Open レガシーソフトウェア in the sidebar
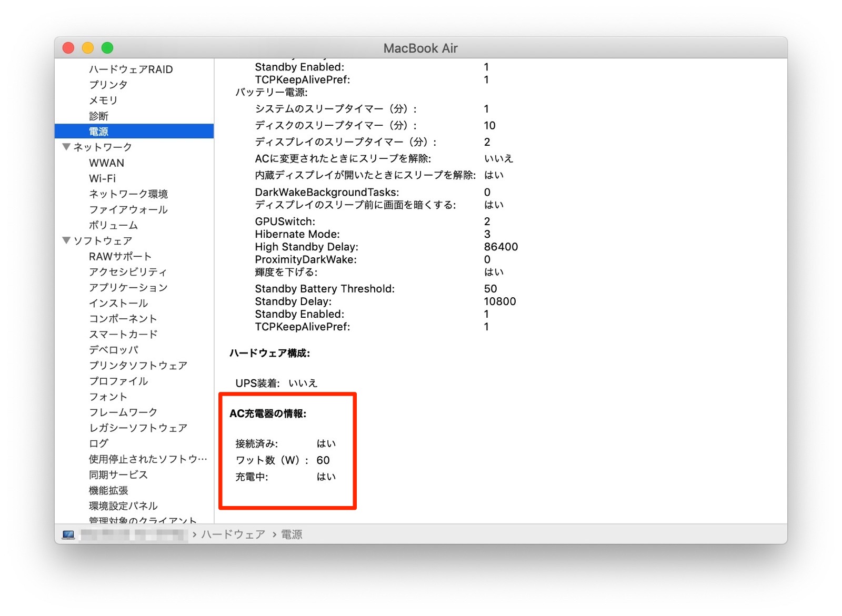Viewport: 842px width, 616px height. tap(138, 428)
